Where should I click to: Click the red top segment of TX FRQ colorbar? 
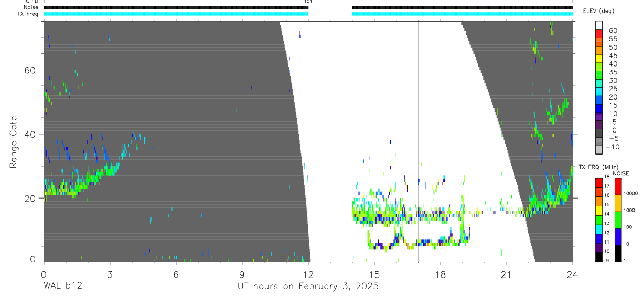tap(599, 182)
